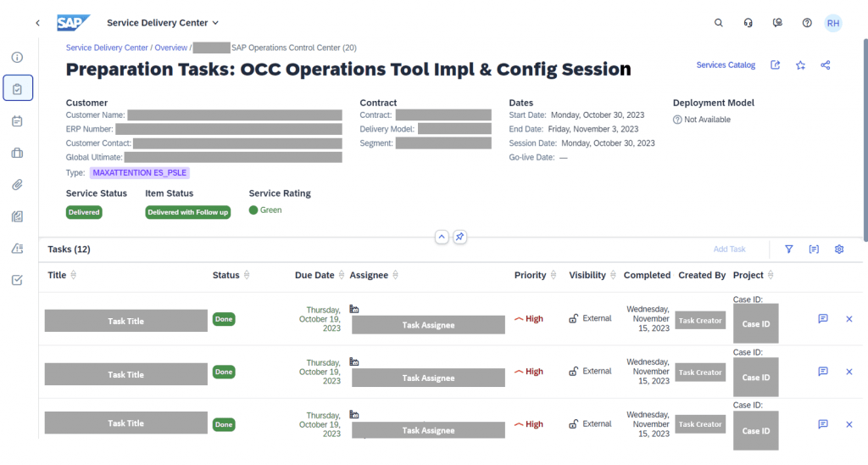Delete the third task row with X
This screenshot has height=465, width=868.
(849, 424)
